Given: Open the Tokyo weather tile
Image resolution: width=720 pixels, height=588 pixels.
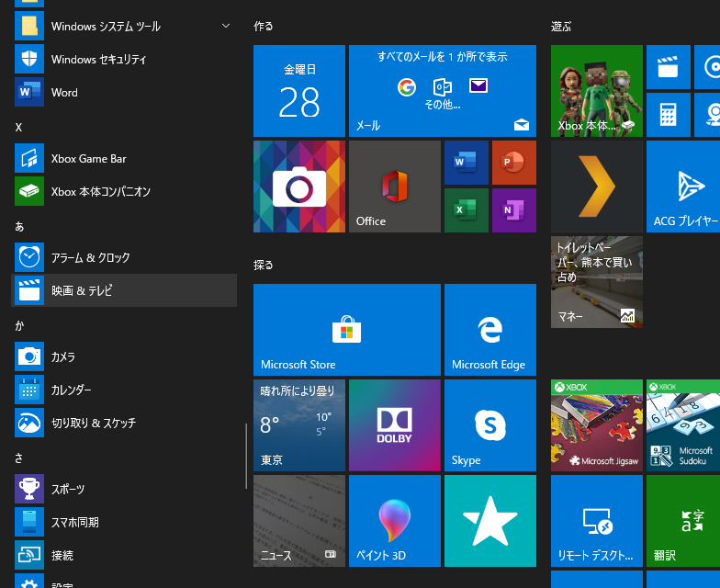Looking at the screenshot, I should point(299,425).
